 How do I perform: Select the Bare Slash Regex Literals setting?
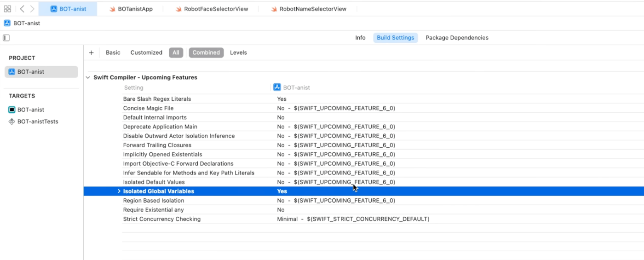coord(157,99)
